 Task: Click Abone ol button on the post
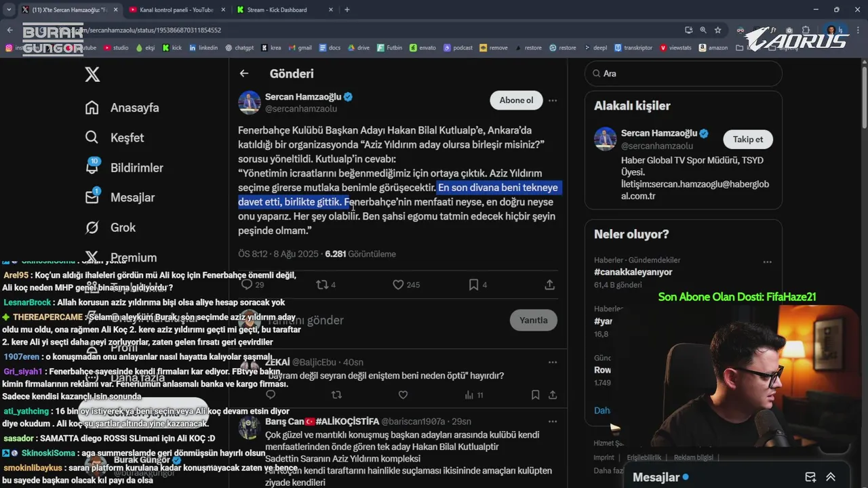pos(516,100)
